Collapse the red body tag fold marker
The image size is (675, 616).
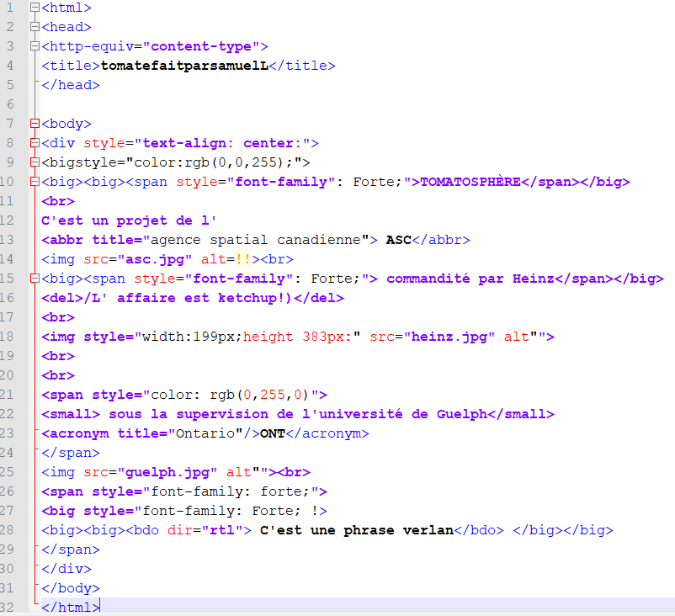35,124
